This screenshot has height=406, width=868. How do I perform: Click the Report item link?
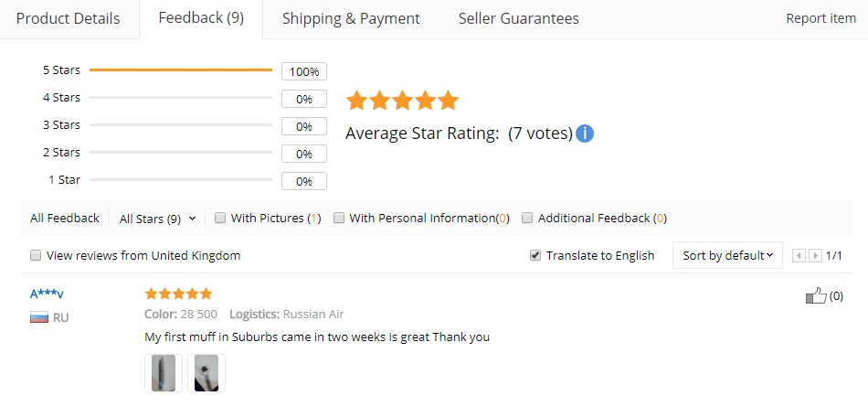point(821,18)
